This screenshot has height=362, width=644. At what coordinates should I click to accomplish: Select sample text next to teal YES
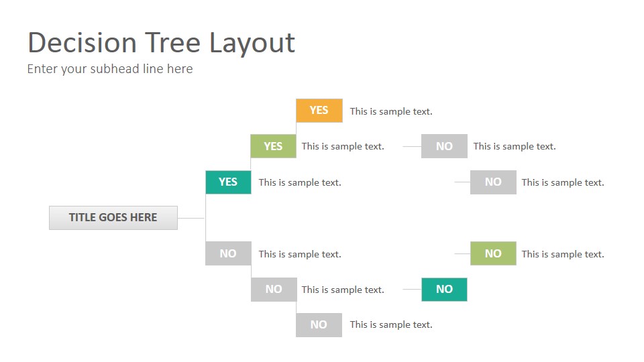pyautogui.click(x=300, y=182)
